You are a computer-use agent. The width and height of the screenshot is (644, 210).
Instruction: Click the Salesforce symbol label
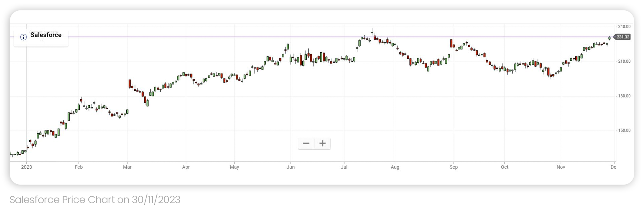coord(46,35)
